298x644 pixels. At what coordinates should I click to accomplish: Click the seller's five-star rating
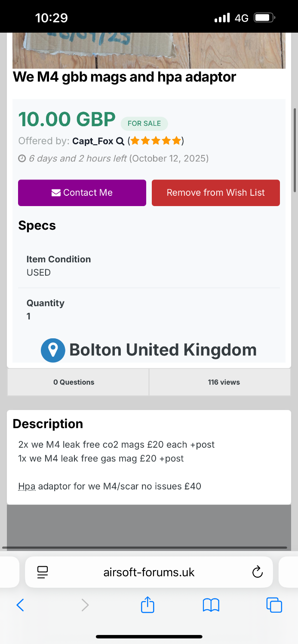pyautogui.click(x=156, y=141)
